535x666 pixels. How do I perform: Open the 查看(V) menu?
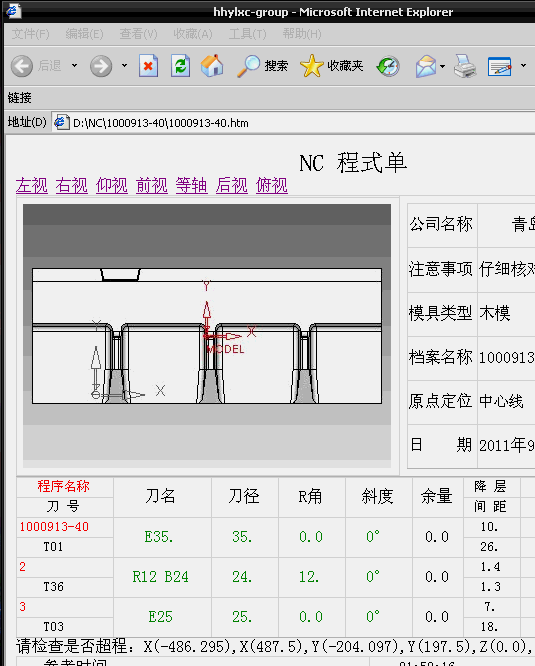138,34
